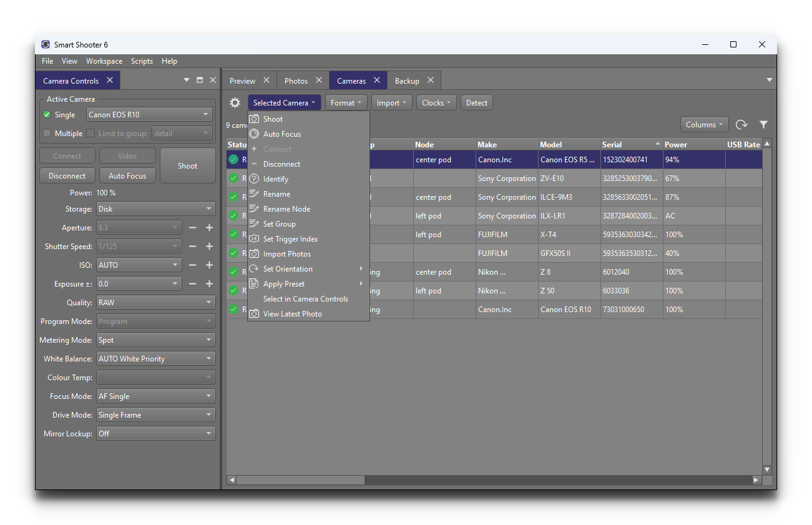Screen dimensions: 812x525
Task: Click the Apply Preset document icon
Action: point(254,284)
